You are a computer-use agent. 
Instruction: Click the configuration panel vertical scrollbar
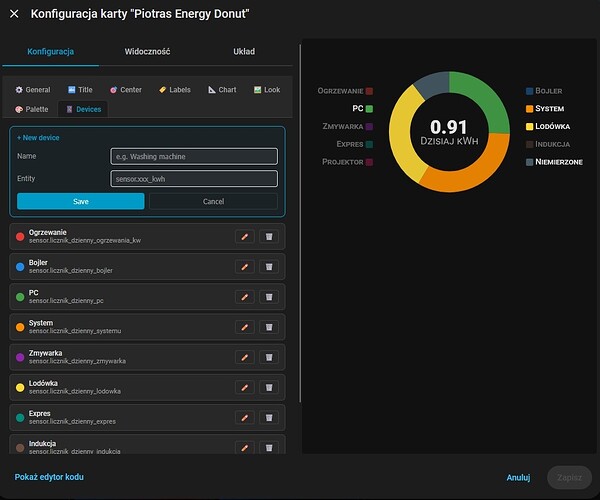300,223
